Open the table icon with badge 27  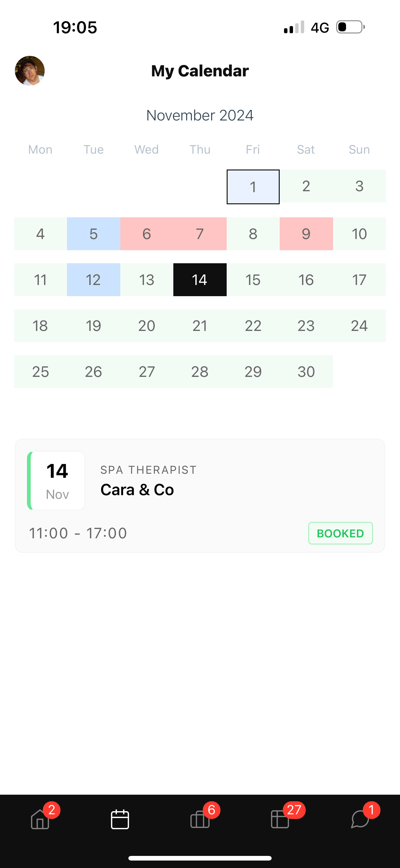pyautogui.click(x=280, y=819)
